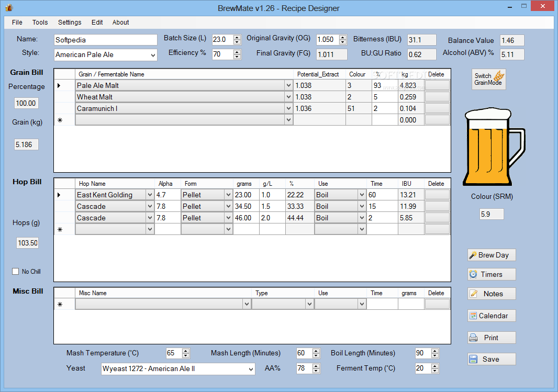Click the Bitterness (IBU) value field
558x392 pixels.
tap(422, 40)
